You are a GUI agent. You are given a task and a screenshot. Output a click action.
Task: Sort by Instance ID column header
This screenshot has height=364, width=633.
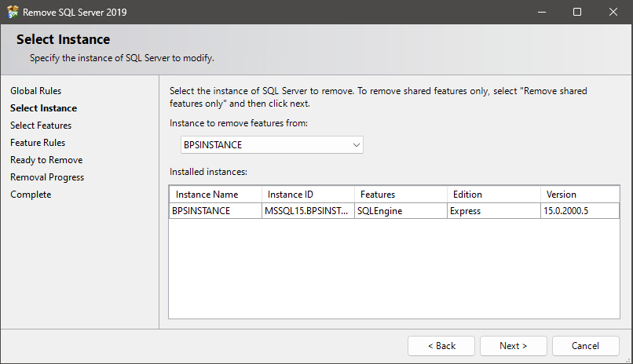pyautogui.click(x=308, y=195)
